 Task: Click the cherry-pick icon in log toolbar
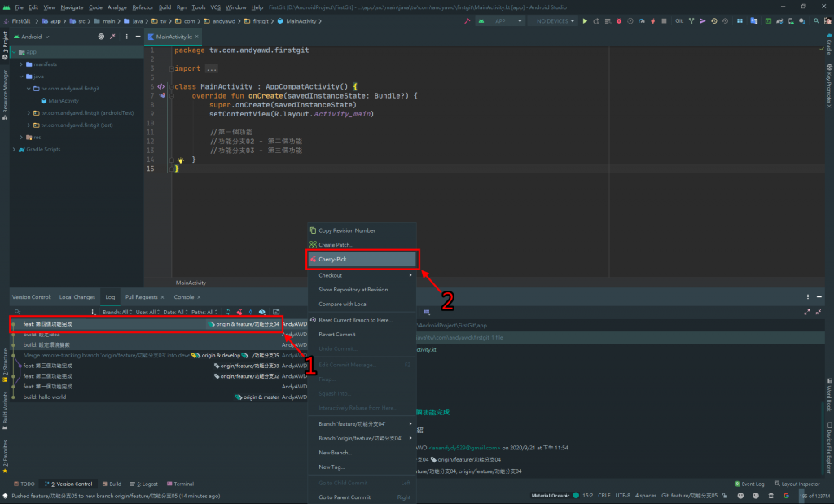coord(239,312)
